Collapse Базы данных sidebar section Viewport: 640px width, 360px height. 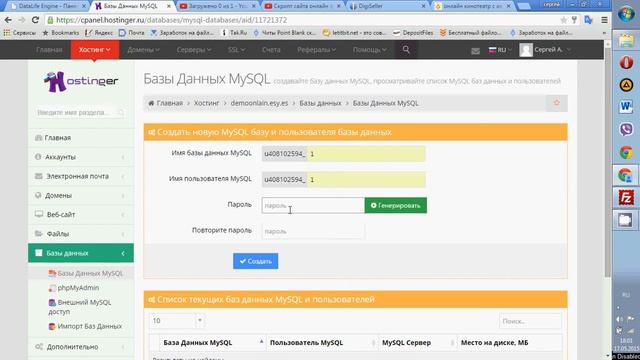[x=81, y=253]
